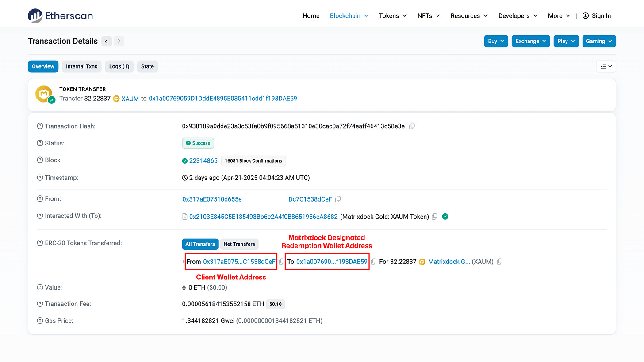
Task: Click the 16081 Block Confirmations badge
Action: [x=254, y=161]
